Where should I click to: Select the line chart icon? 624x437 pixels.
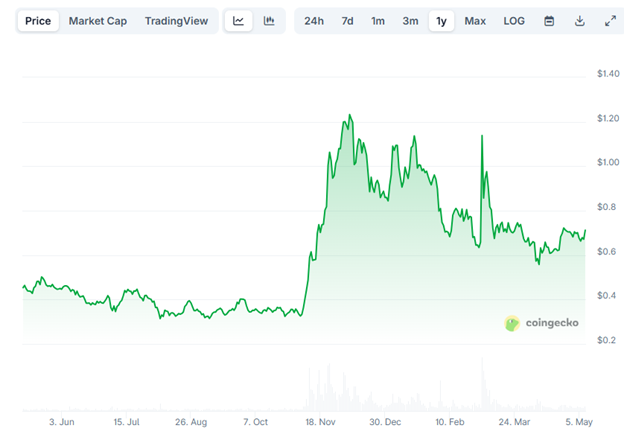[238, 21]
